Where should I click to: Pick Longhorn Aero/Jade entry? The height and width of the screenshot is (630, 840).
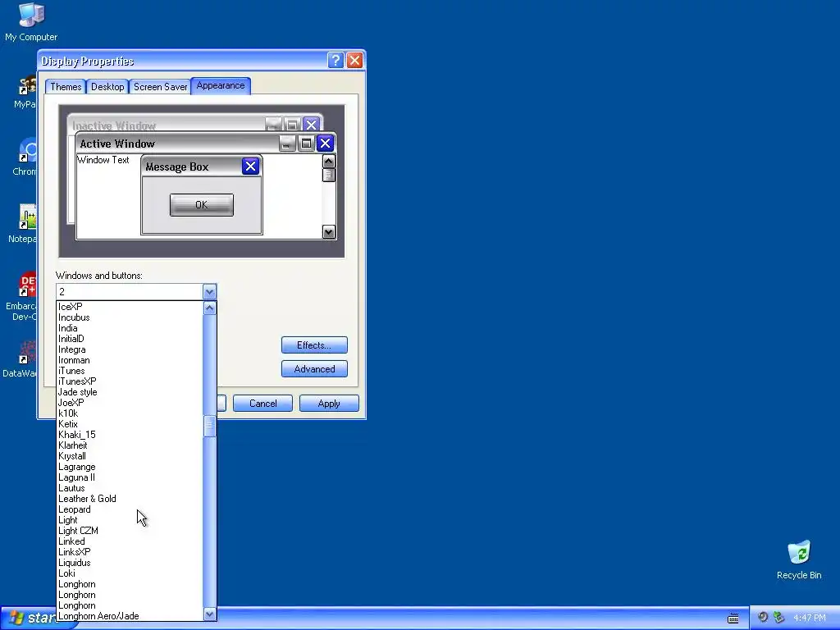[x=130, y=616]
